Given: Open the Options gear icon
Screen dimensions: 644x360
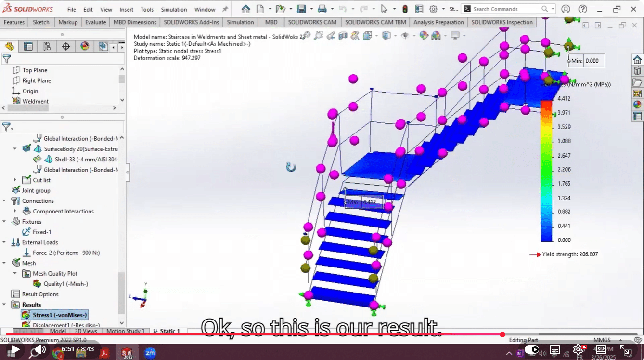Looking at the screenshot, I should tap(433, 9).
